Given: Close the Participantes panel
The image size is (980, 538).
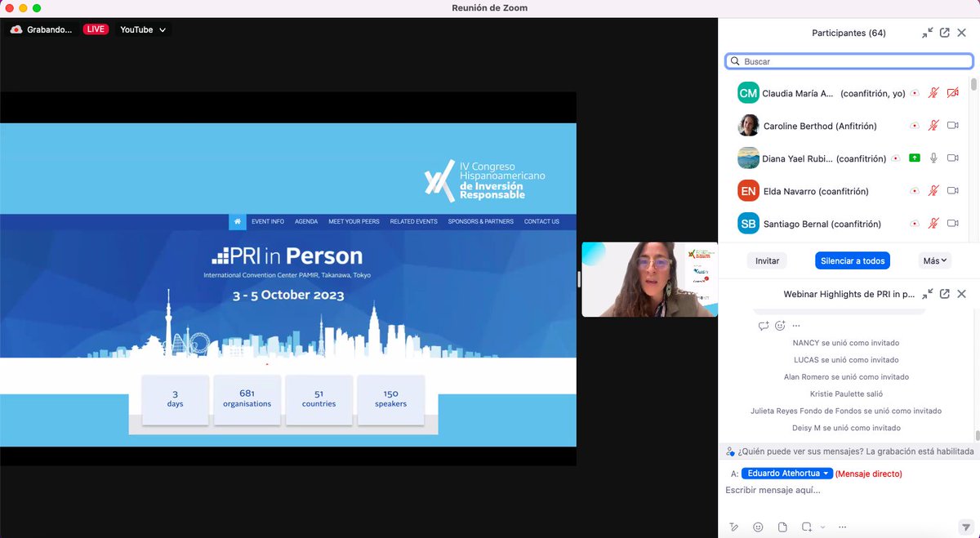Looking at the screenshot, I should [x=961, y=33].
